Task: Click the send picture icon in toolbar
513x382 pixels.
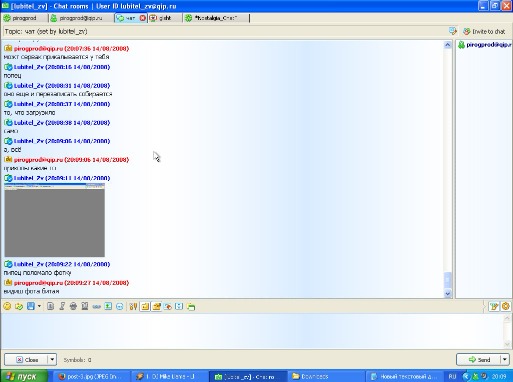Action: coord(168,306)
